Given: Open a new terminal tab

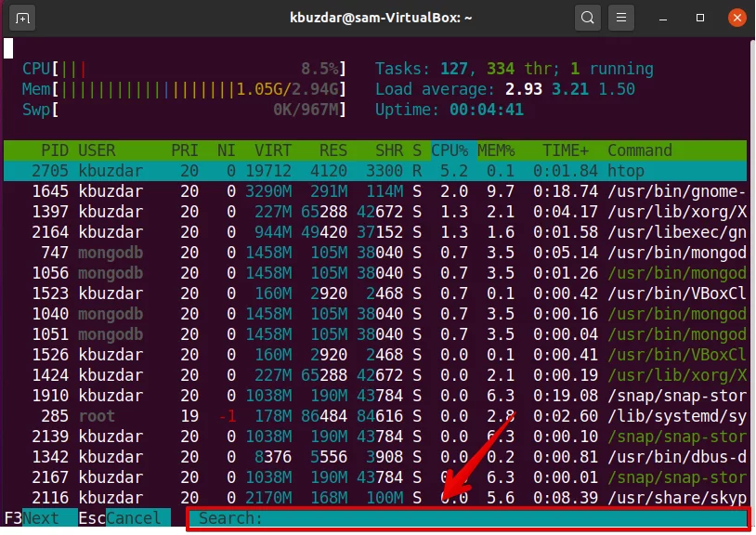Looking at the screenshot, I should click(x=22, y=19).
